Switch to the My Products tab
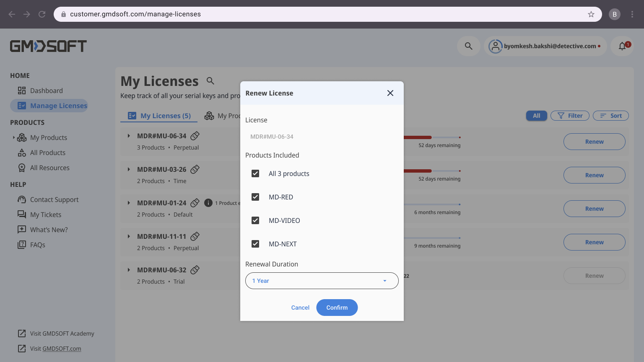The image size is (644, 362). tap(222, 116)
